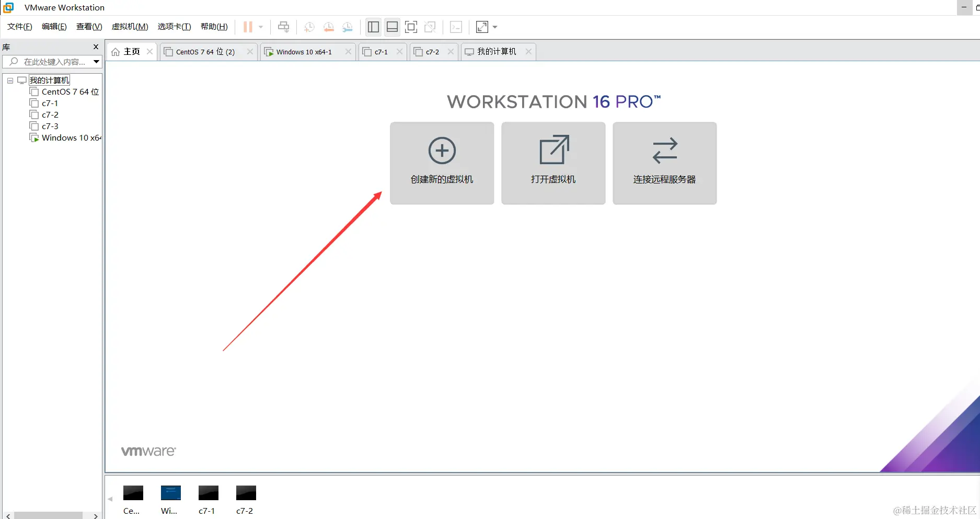This screenshot has height=519, width=980.
Task: Click the Send Ctrl+Alt+Del toolbar icon
Action: point(283,27)
